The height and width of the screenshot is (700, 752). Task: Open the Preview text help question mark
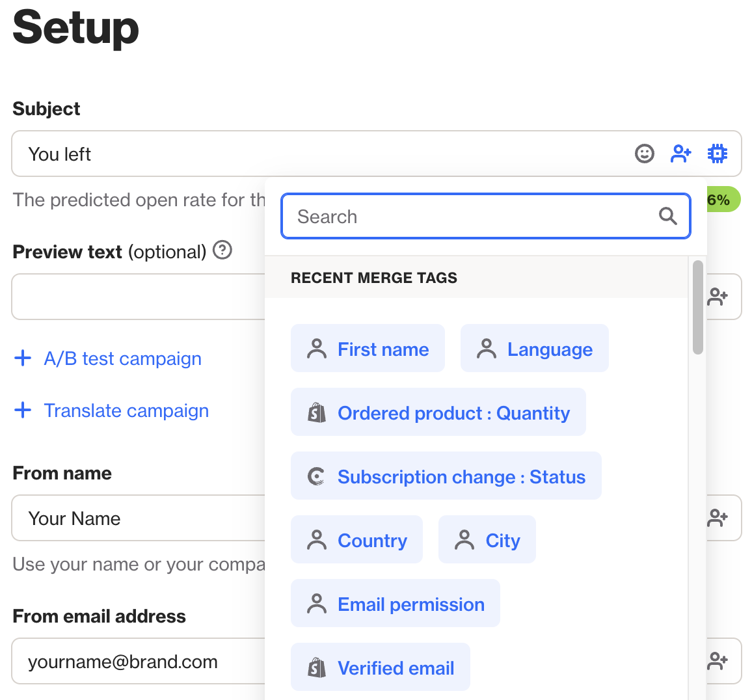[222, 250]
